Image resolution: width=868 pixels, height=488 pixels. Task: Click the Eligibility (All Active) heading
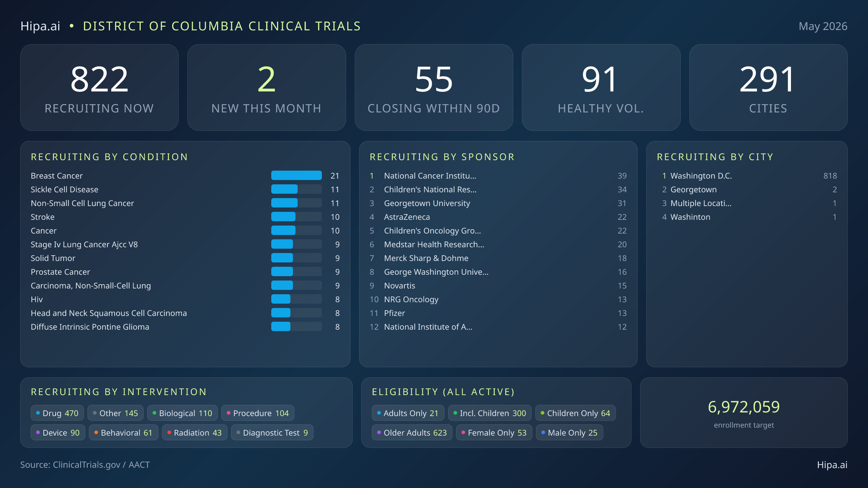pos(443,392)
